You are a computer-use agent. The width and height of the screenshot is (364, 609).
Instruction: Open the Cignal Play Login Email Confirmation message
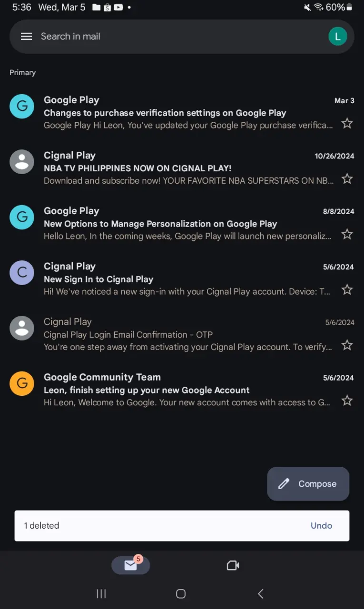click(182, 334)
